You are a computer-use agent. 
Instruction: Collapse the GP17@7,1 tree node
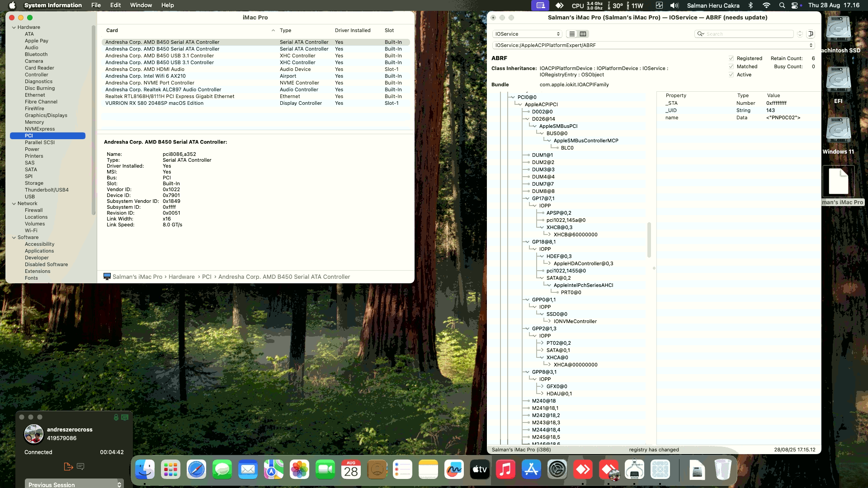(x=527, y=198)
